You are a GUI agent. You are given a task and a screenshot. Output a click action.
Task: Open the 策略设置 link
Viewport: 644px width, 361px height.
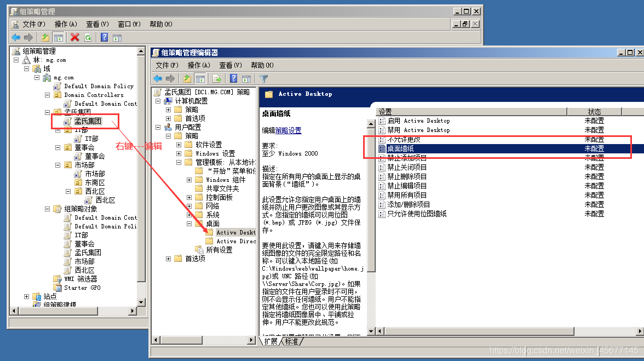point(288,130)
